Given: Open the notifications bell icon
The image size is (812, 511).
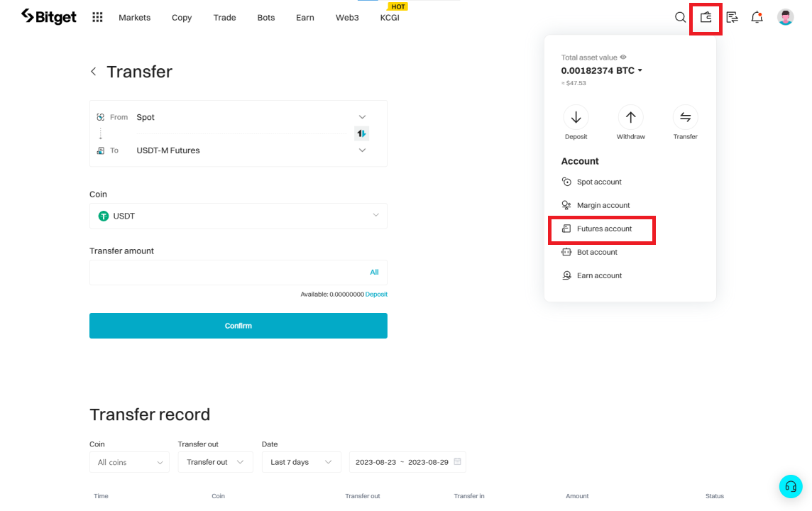Looking at the screenshot, I should pyautogui.click(x=757, y=17).
